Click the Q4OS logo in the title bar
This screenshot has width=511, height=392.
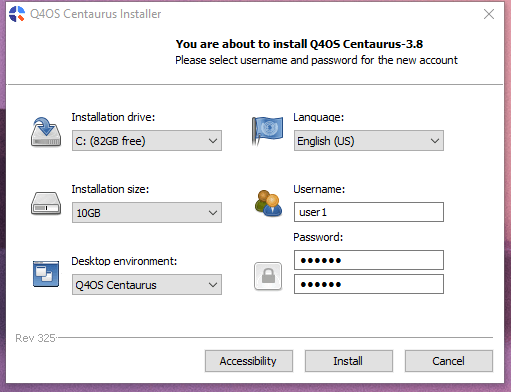(17, 14)
